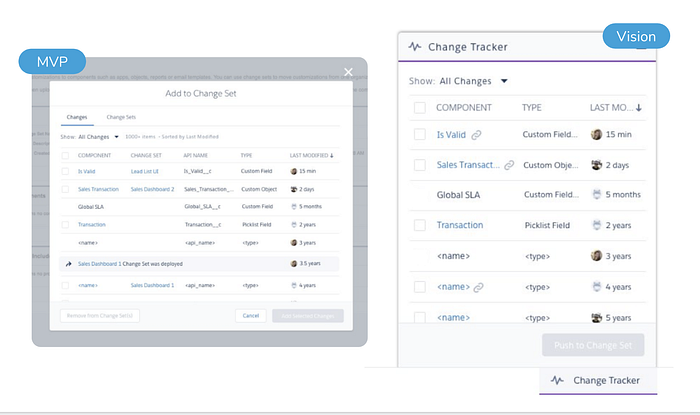Image resolution: width=700 pixels, height=415 pixels.
Task: Select all rows using the tracker header checkbox
Action: pos(420,107)
